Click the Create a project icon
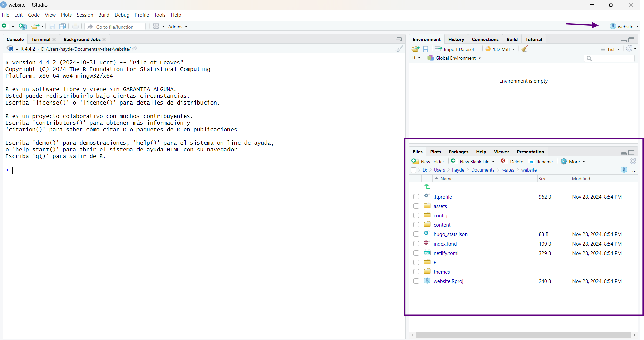This screenshot has width=644, height=340. 23,26
